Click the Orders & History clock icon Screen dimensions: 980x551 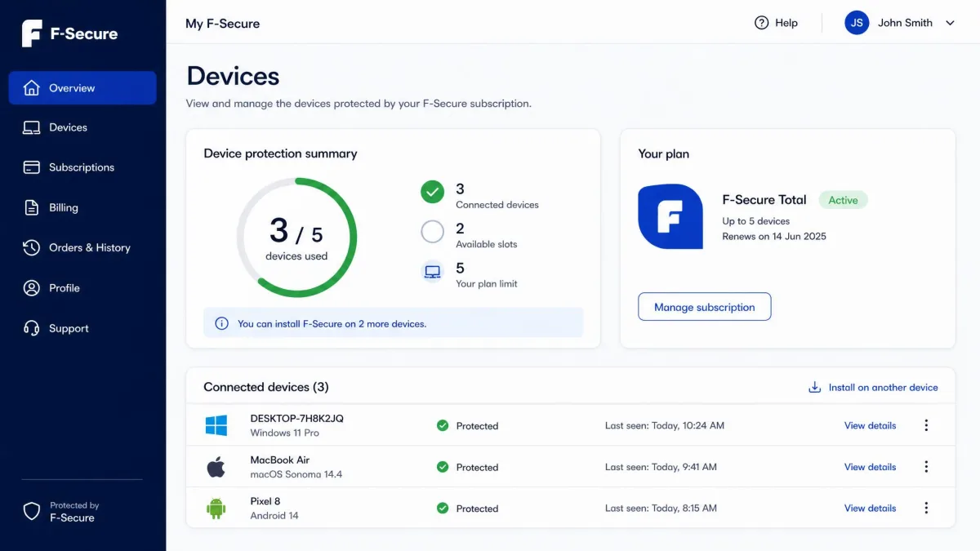[x=31, y=247]
